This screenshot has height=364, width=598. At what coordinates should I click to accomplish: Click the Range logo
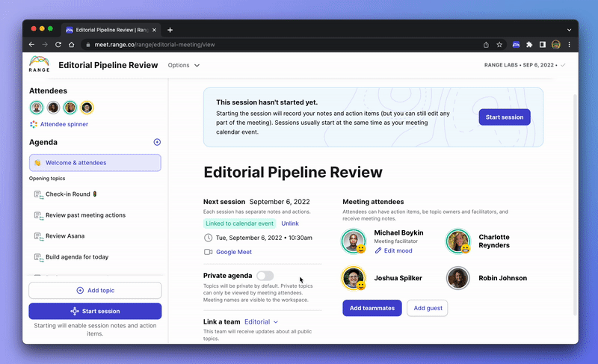tap(40, 64)
